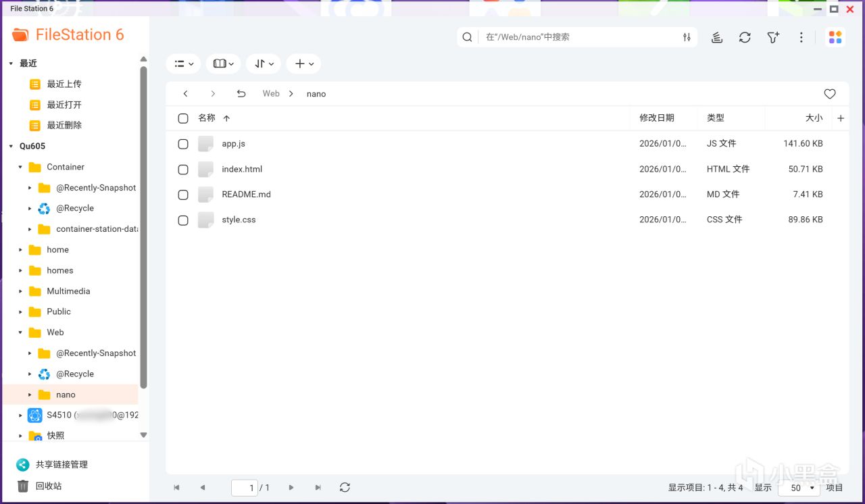Select 最近上传 in sidebar
The width and height of the screenshot is (865, 504).
(x=64, y=84)
